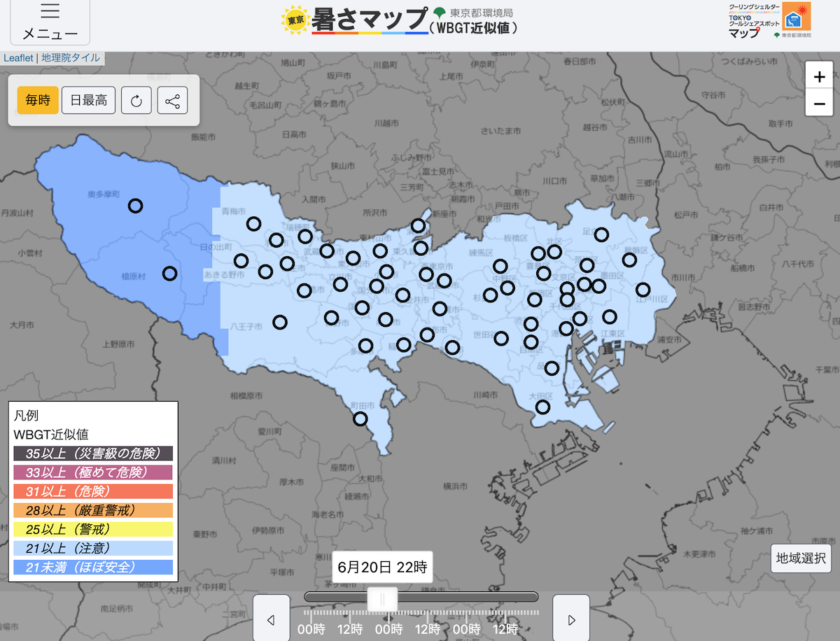Switch to 日最高 daily maximum mode
This screenshot has width=840, height=641.
(89, 100)
